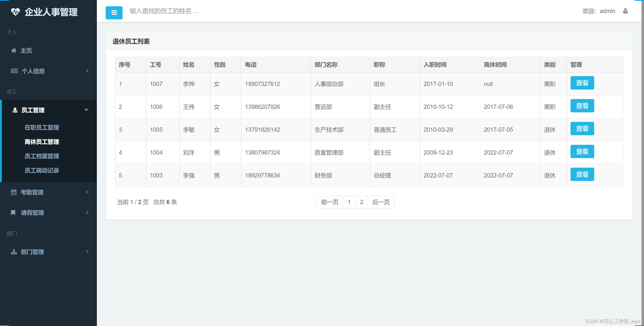644x326 pixels.
Task: Click the hamburger menu icon
Action: pyautogui.click(x=114, y=13)
